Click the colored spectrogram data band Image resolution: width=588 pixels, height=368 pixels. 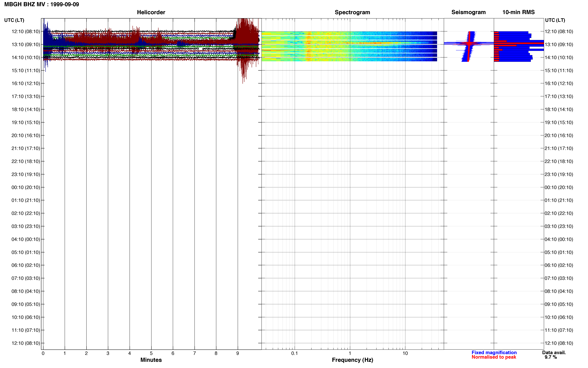point(349,46)
